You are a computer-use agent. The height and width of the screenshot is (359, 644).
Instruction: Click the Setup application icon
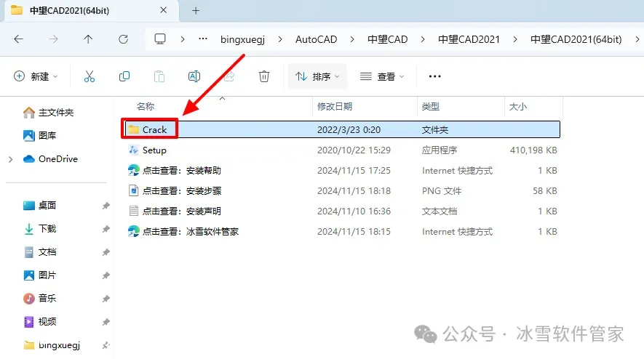[x=133, y=150]
